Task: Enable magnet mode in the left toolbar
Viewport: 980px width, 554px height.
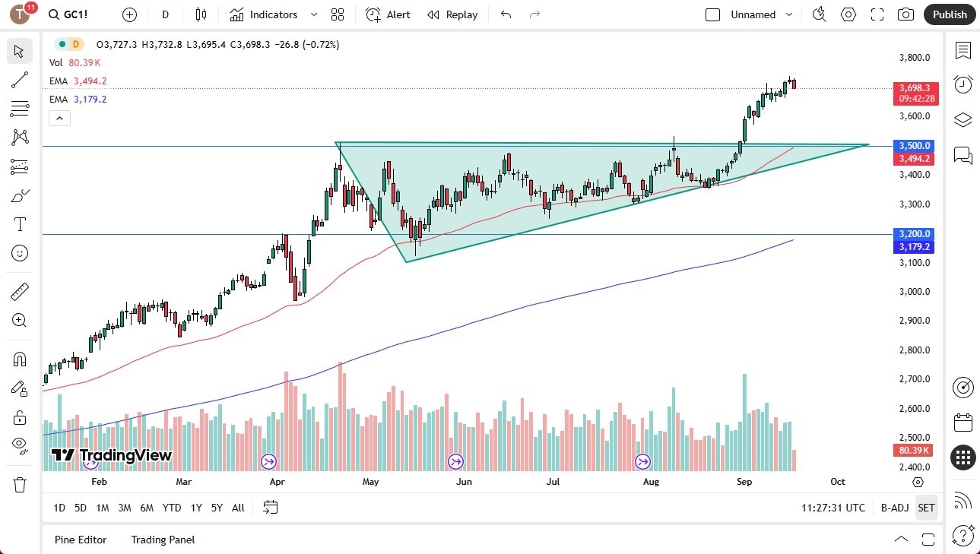Action: coord(20,358)
